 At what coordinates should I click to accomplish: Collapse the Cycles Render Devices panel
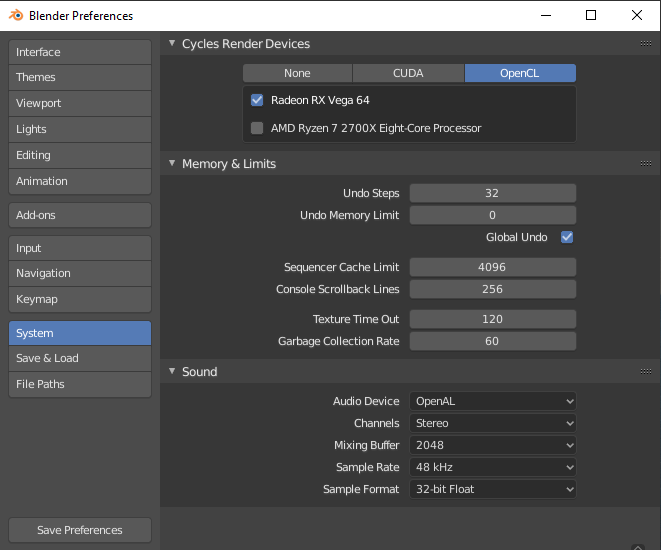click(x=172, y=43)
